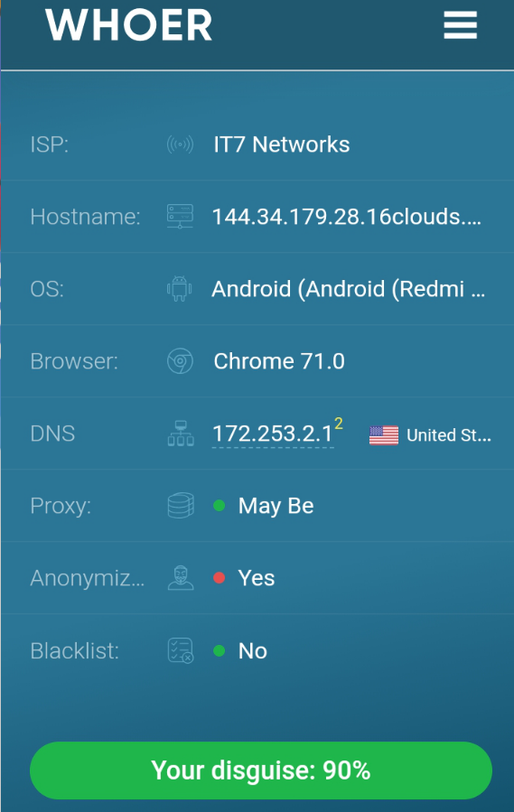Viewport: 514px width, 812px height.
Task: Click the WHOER logo
Action: tap(129, 25)
